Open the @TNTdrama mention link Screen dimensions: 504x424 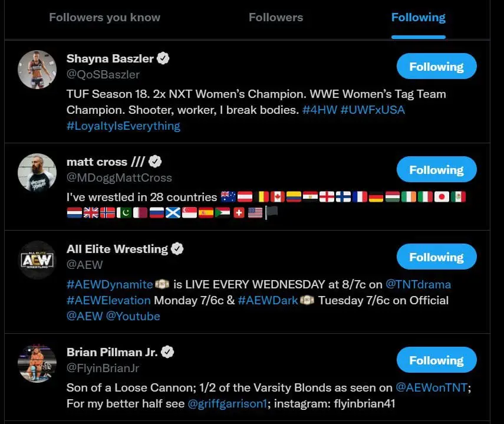418,284
